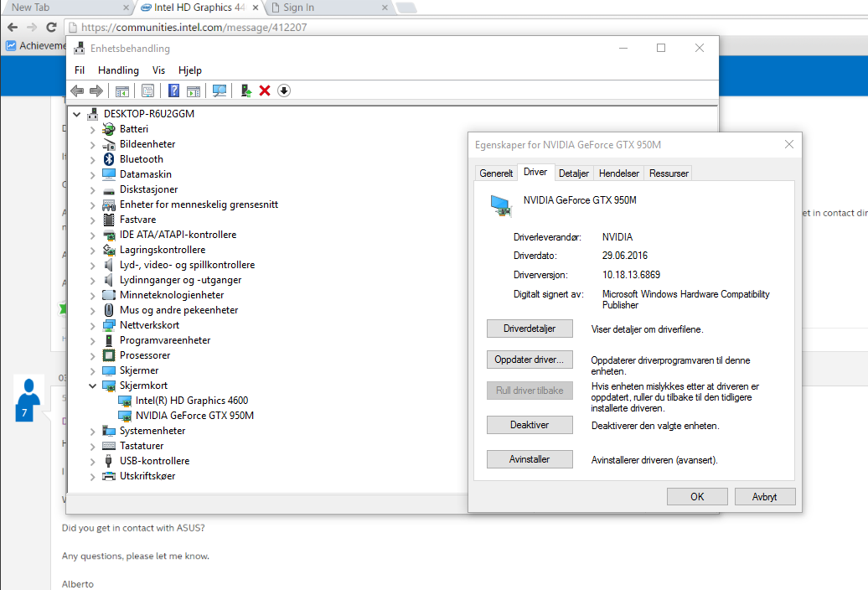Click the Prosessorer chip icon
Image resolution: width=868 pixels, height=590 pixels.
tap(109, 355)
